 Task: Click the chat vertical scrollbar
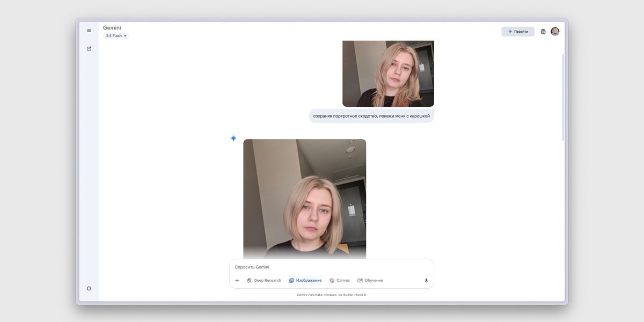[x=562, y=97]
